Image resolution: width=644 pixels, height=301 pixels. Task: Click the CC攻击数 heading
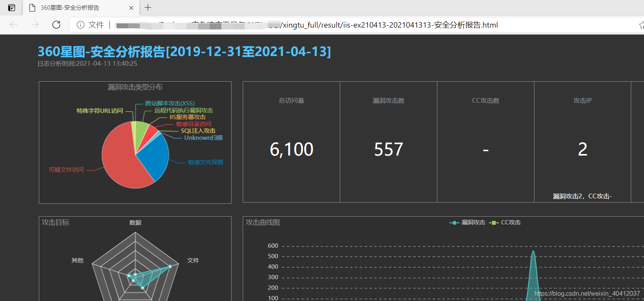pyautogui.click(x=486, y=101)
